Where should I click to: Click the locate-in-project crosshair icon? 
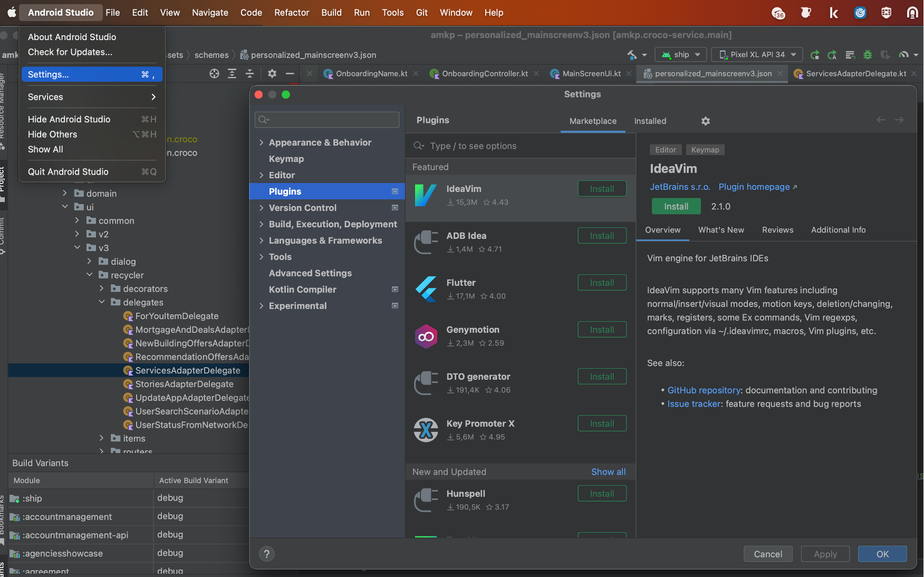pyautogui.click(x=214, y=74)
